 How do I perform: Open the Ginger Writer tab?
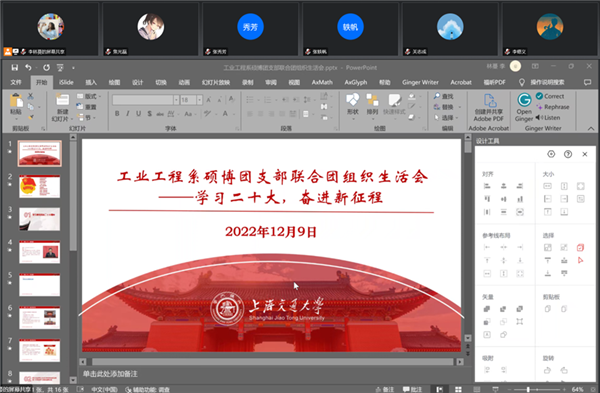420,82
